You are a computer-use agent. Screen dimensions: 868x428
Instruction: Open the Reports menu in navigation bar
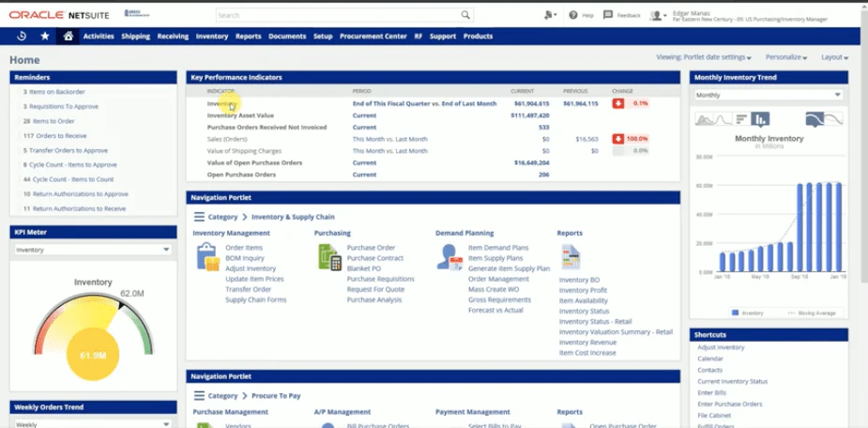(x=248, y=36)
